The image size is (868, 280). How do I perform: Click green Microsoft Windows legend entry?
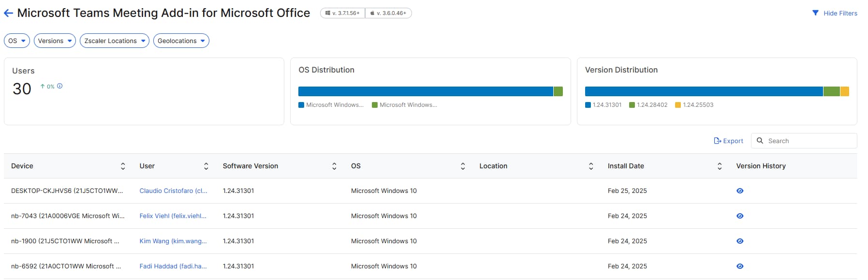[x=404, y=105]
